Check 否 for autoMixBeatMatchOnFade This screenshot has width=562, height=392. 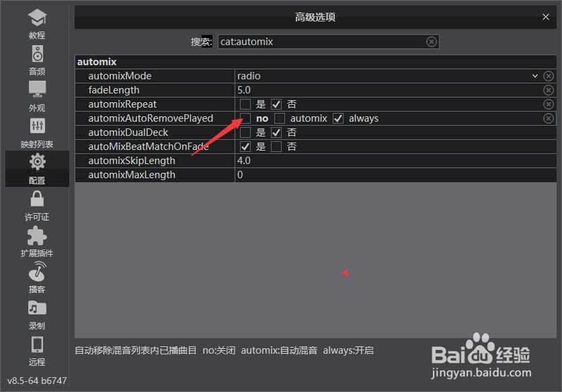tap(276, 147)
